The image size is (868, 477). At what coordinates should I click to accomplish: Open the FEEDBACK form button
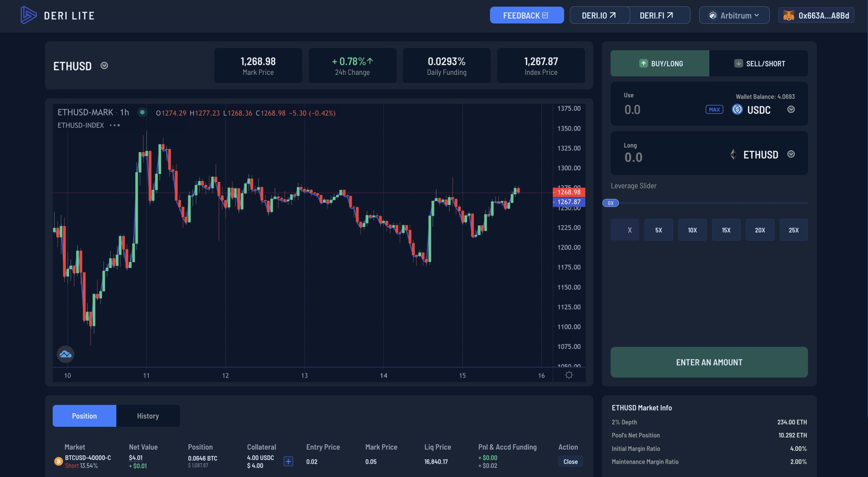click(527, 15)
